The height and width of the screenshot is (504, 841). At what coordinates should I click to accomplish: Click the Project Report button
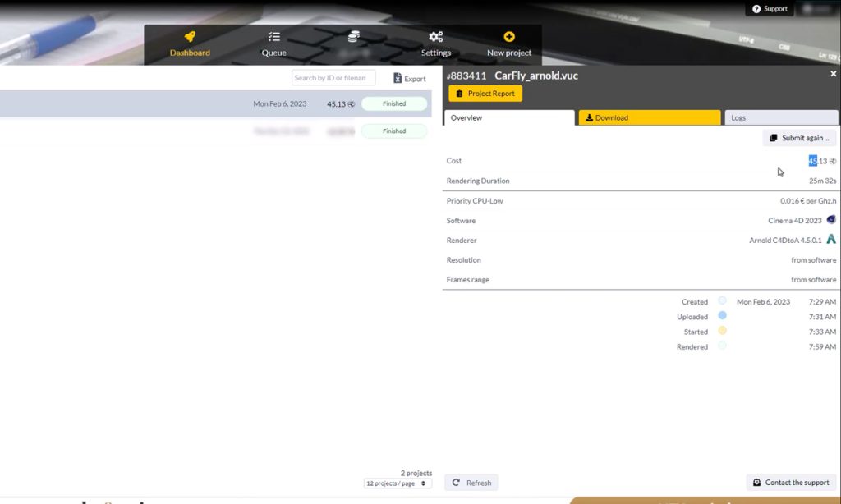coord(485,94)
